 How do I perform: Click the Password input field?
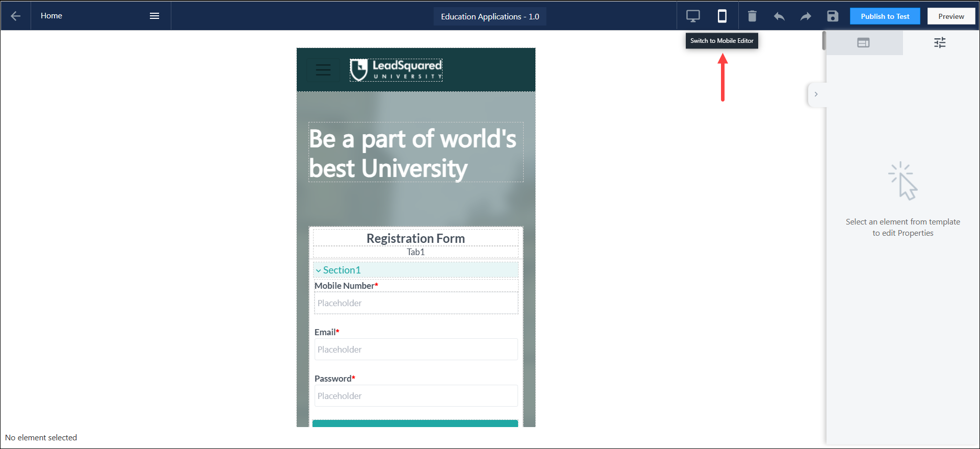416,396
